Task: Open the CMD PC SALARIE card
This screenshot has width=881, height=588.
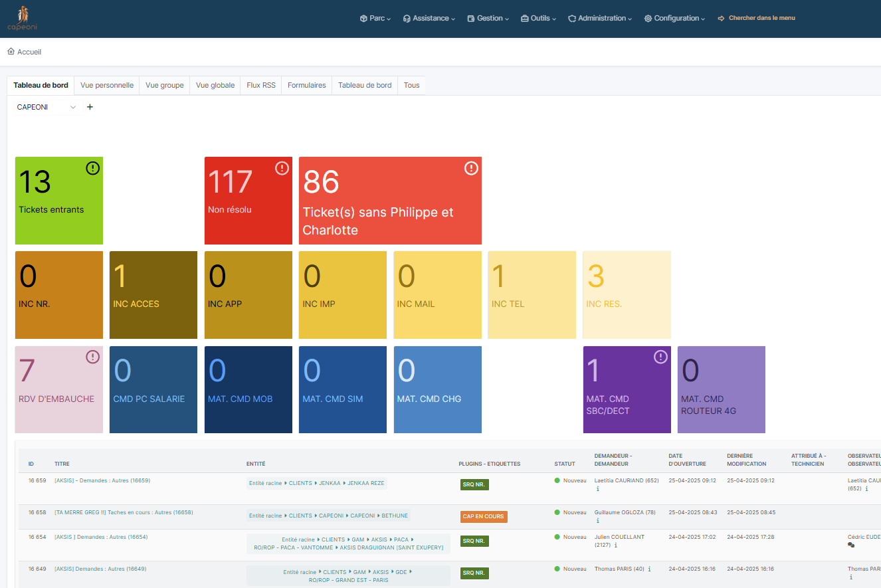Action: coord(153,390)
